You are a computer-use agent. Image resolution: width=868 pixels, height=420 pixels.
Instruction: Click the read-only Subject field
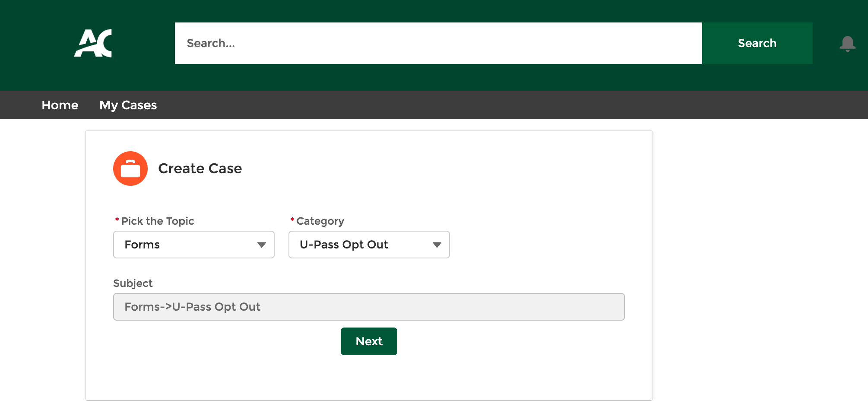(369, 307)
